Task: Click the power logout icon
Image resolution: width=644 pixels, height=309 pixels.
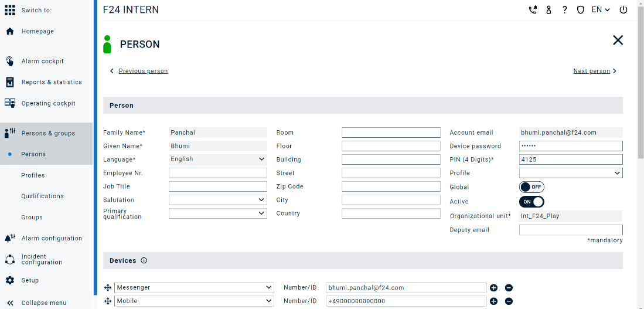Action: point(623,10)
